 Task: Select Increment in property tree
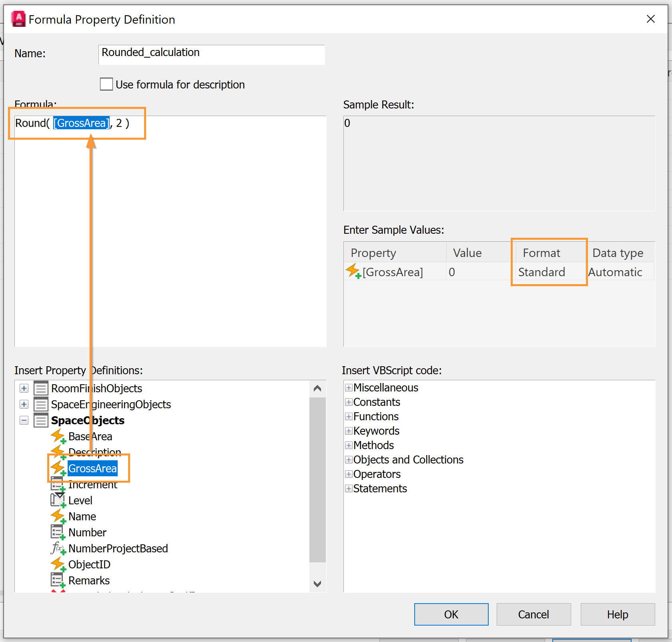[x=93, y=484]
